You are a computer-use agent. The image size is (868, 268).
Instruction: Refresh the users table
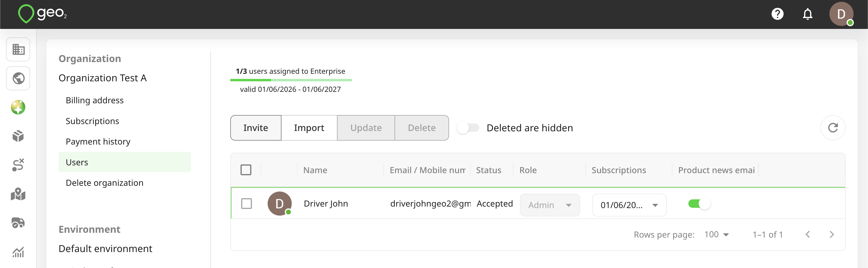[833, 128]
